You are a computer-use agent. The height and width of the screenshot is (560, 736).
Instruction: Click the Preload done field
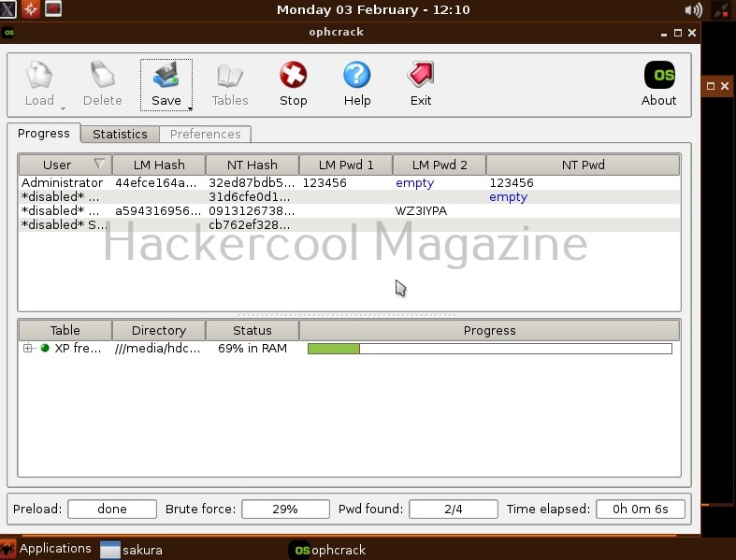pos(112,509)
